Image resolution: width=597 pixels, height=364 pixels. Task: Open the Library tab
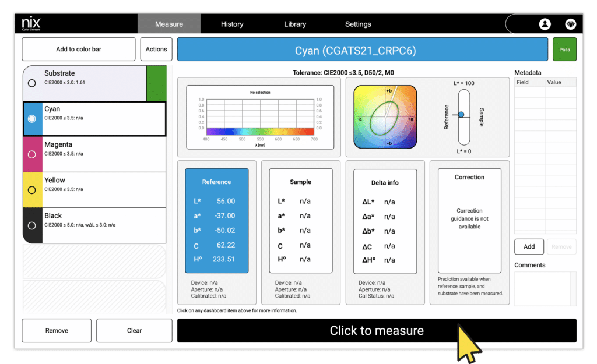[295, 24]
